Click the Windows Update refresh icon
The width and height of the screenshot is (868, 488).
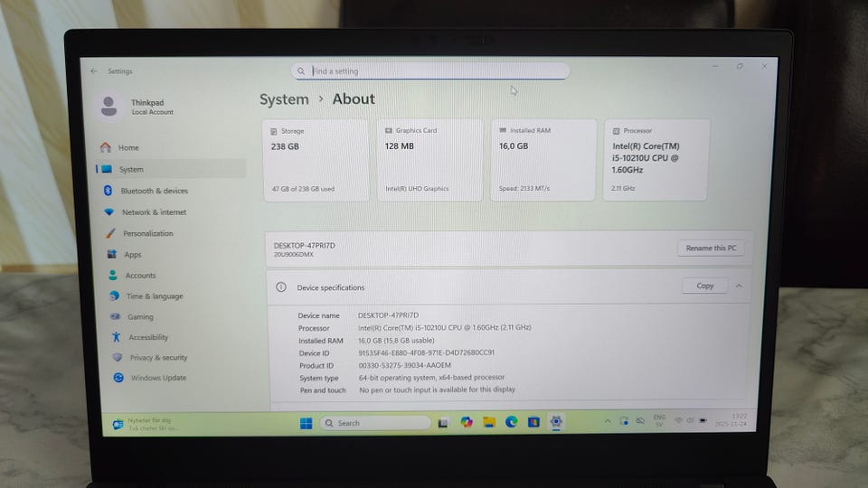118,378
